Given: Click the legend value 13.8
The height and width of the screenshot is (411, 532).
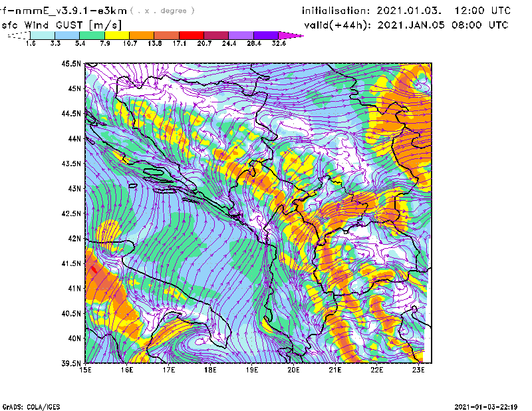Looking at the screenshot, I should (x=155, y=43).
